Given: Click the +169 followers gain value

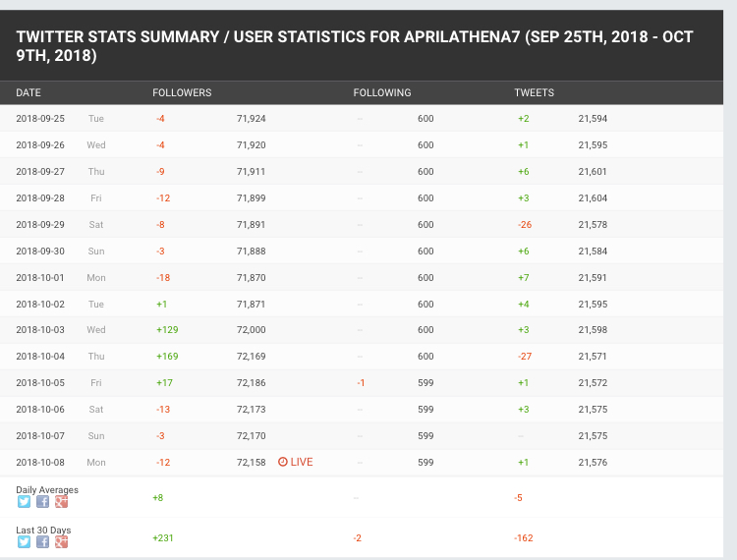Looking at the screenshot, I should pos(167,356).
